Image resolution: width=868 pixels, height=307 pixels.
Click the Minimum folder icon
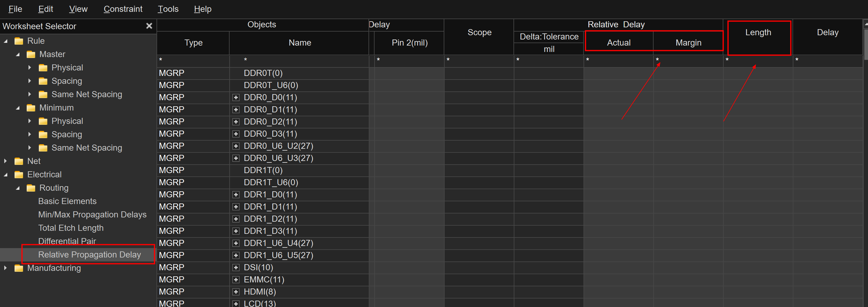tap(31, 107)
